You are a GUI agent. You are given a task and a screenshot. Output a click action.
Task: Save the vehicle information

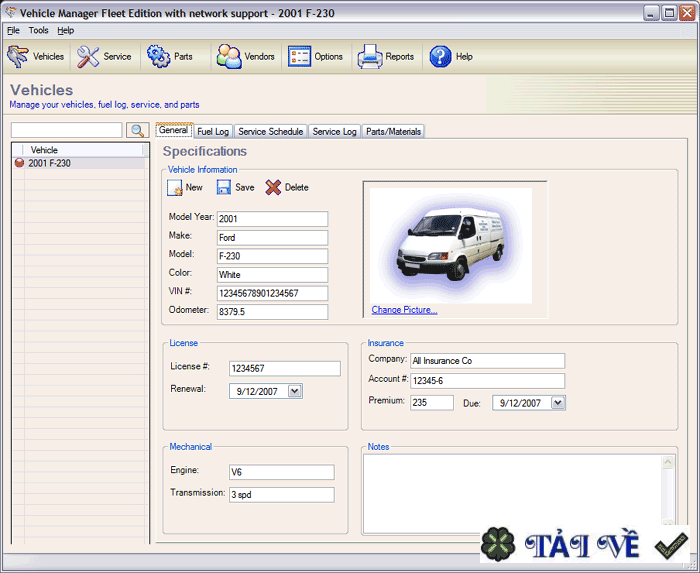point(236,188)
